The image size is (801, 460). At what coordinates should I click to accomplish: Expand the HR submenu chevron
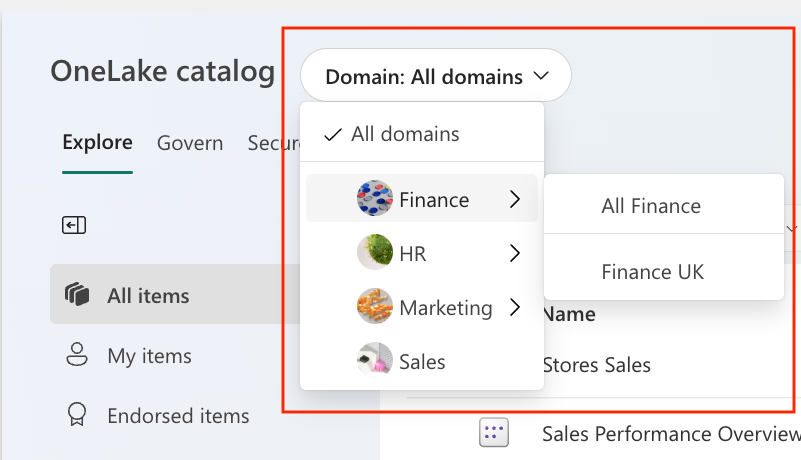(x=514, y=254)
